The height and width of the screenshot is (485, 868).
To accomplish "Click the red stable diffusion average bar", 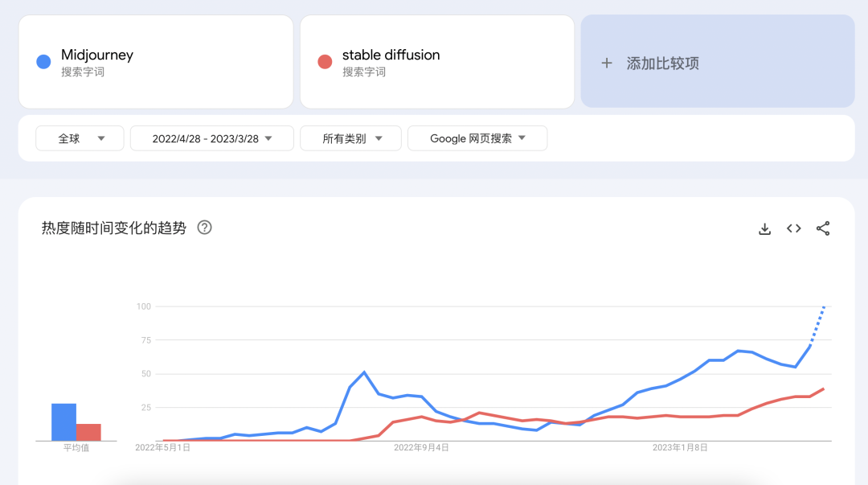I will coord(88,432).
